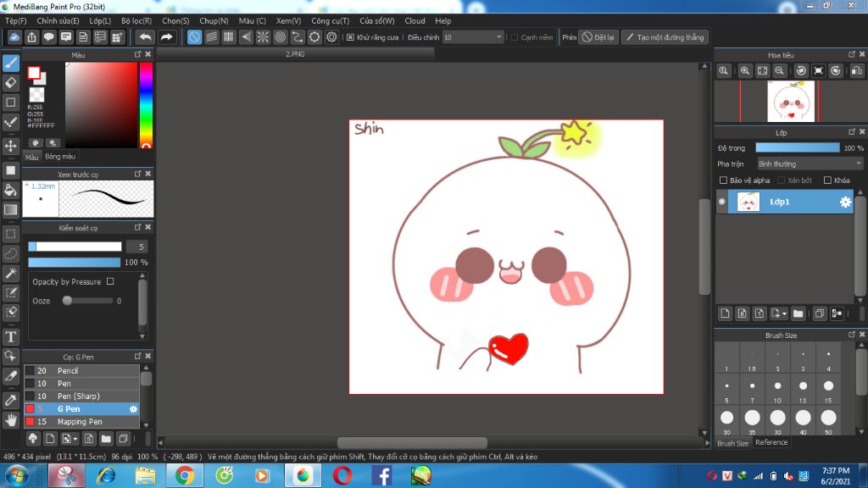The height and width of the screenshot is (488, 868).
Task: Check the Bảo vệ alpha option
Action: point(723,180)
